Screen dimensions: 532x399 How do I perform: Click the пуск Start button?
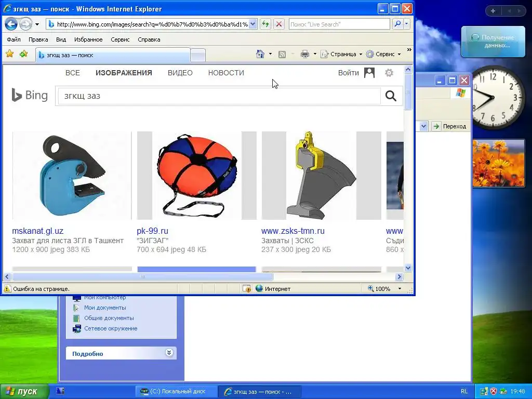click(24, 392)
